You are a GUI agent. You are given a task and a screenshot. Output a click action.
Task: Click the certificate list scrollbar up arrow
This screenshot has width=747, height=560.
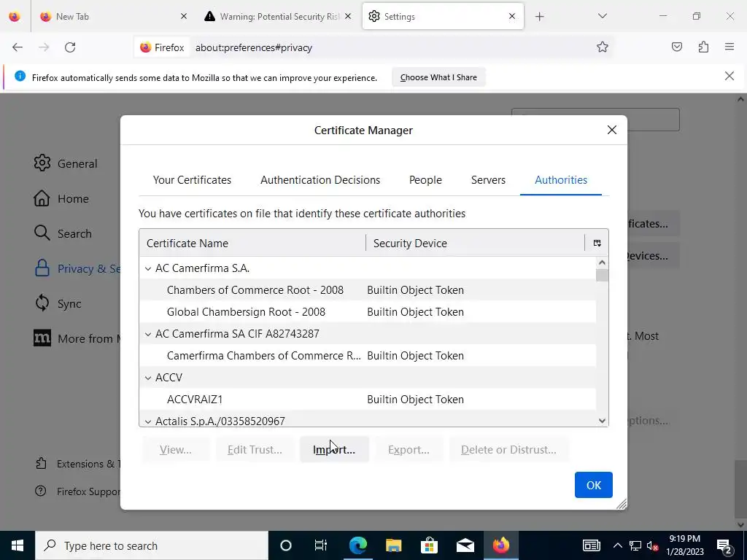tap(602, 262)
